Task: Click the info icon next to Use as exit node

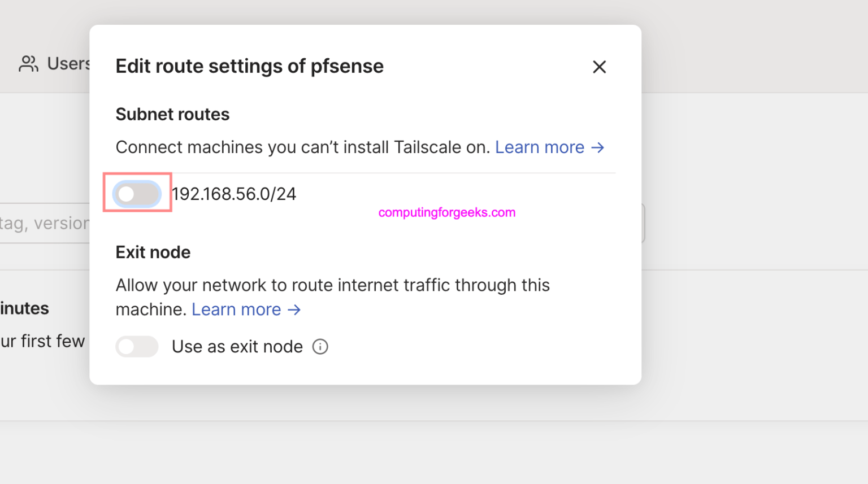Action: pos(320,347)
